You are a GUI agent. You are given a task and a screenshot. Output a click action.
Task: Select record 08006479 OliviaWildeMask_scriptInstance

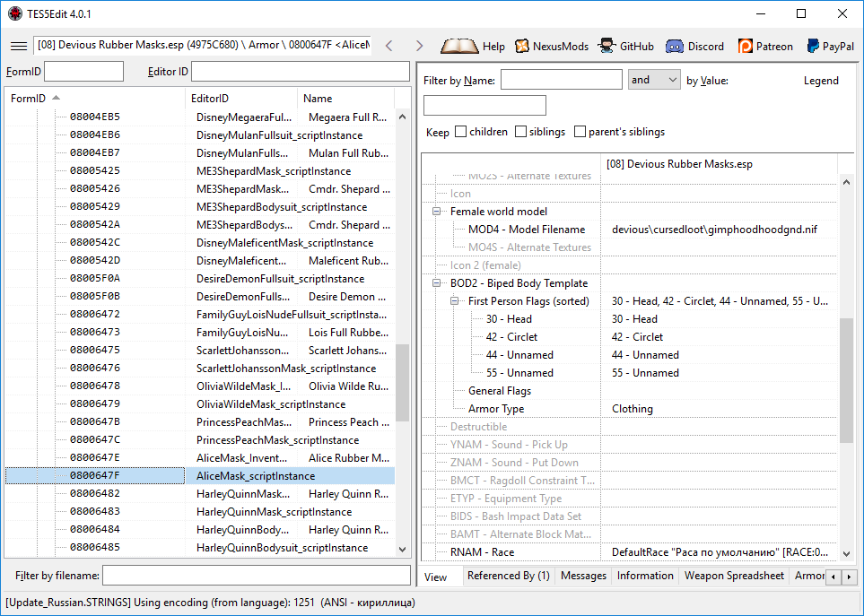coord(200,404)
